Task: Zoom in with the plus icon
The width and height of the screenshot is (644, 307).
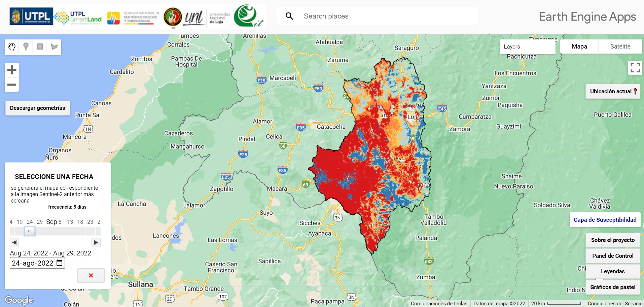Action: (x=12, y=70)
